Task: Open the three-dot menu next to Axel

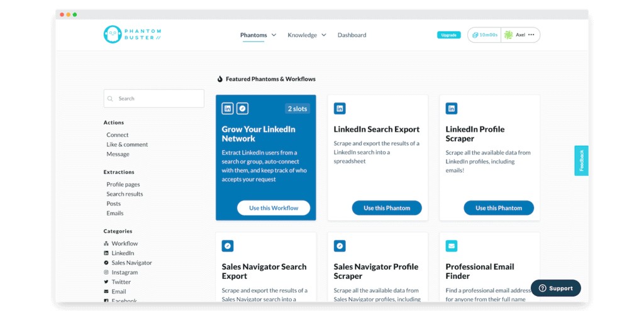Action: tap(531, 35)
